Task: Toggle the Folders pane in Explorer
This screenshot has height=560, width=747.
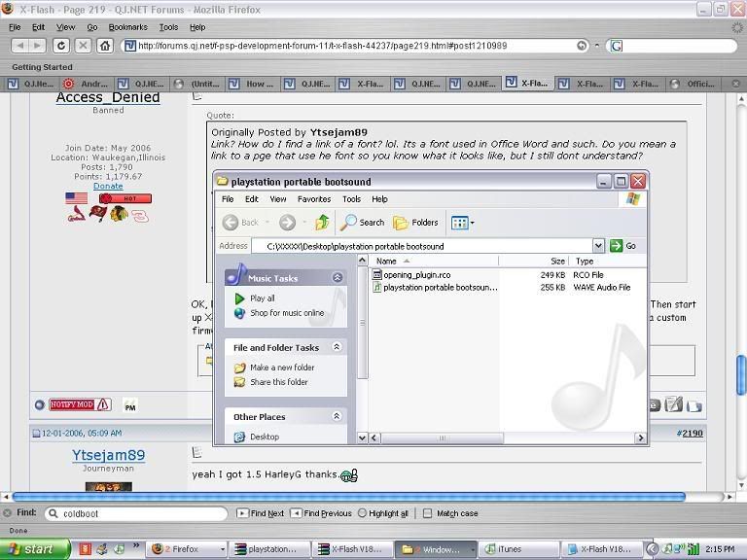Action: coord(415,223)
